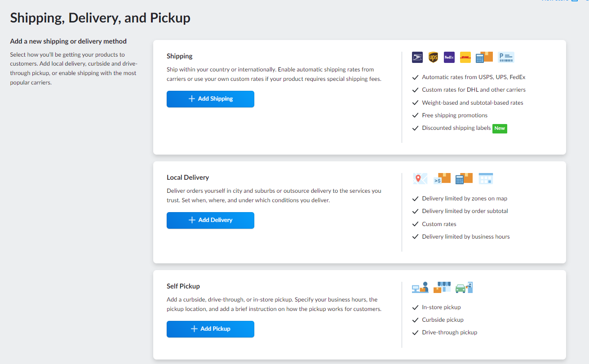Click 'Delivery limited by zones on map'

click(465, 199)
